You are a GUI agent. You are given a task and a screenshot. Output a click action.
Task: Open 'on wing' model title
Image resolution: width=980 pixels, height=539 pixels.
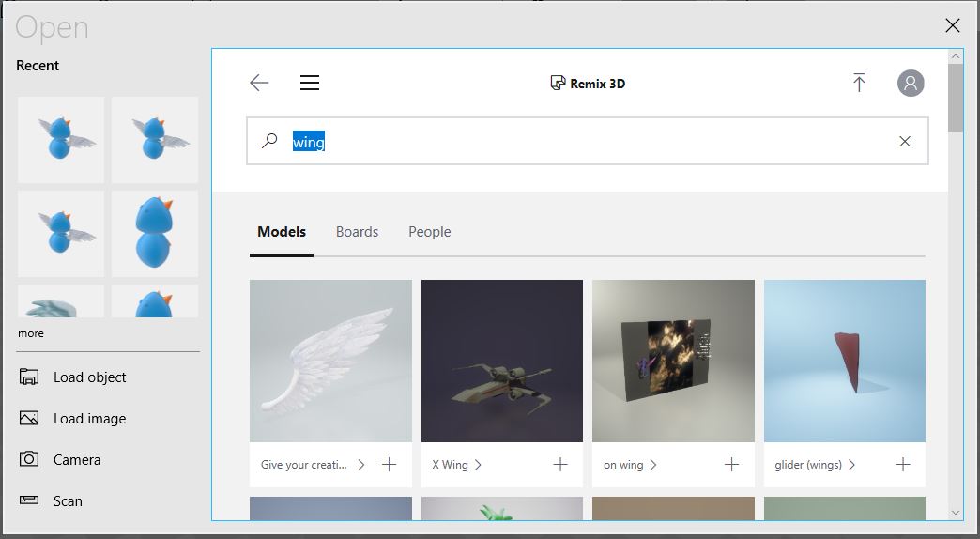pos(623,465)
